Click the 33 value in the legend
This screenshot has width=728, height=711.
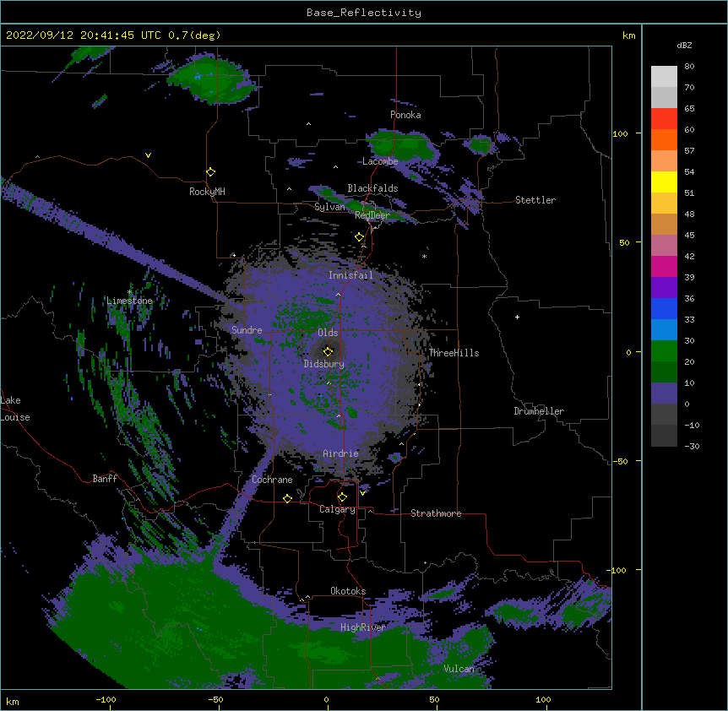[689, 319]
